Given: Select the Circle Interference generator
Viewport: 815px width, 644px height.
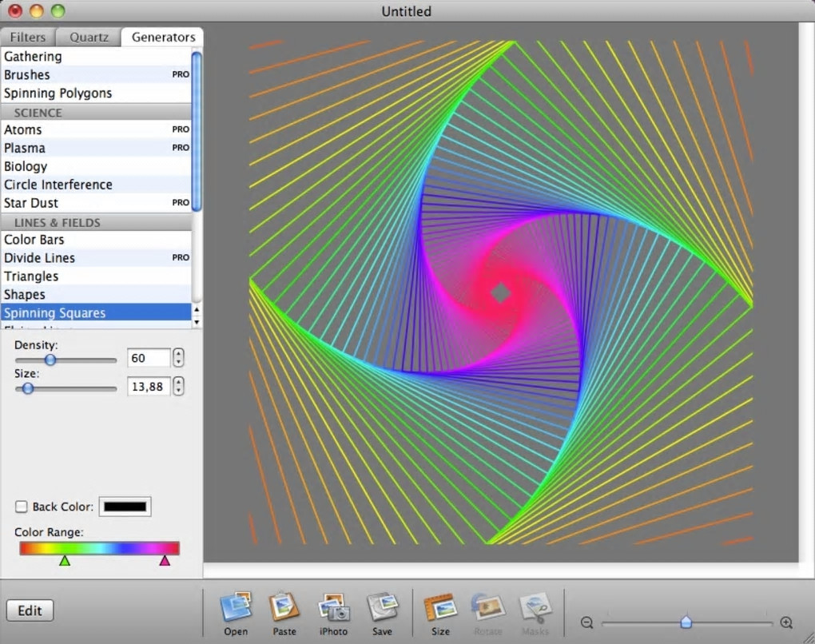Looking at the screenshot, I should 58,185.
